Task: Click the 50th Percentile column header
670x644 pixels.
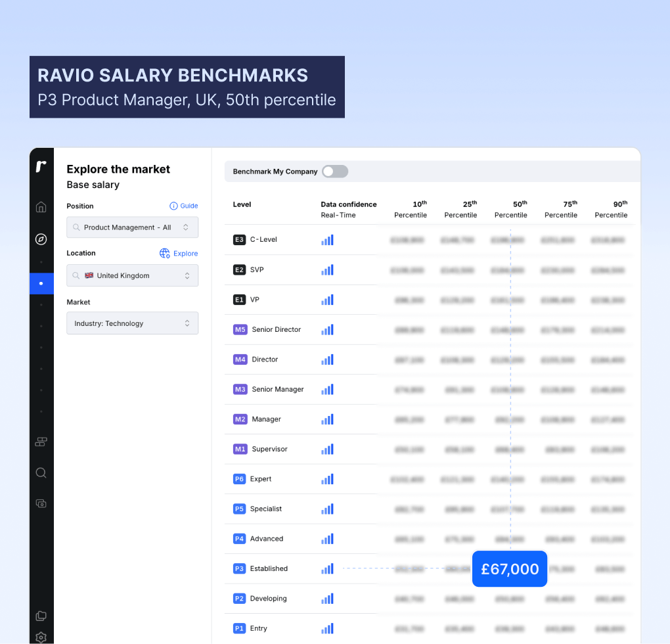Action: 510,209
